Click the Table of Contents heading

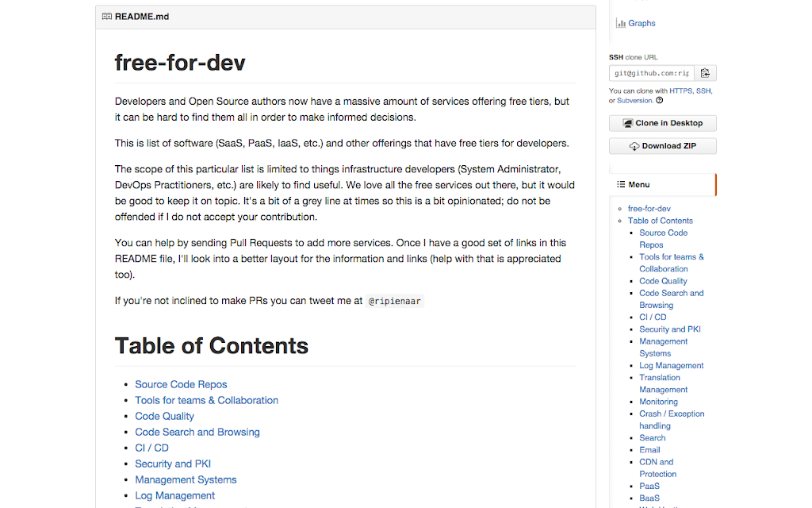211,346
